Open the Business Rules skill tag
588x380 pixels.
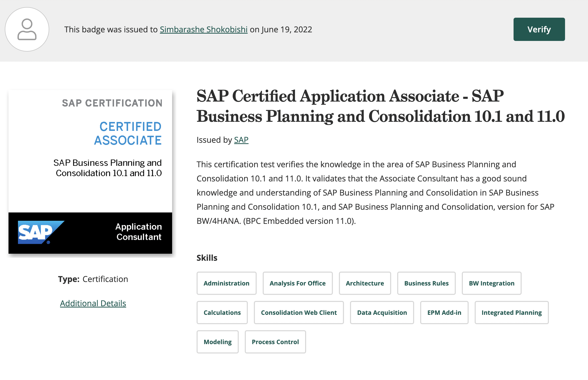tap(426, 283)
